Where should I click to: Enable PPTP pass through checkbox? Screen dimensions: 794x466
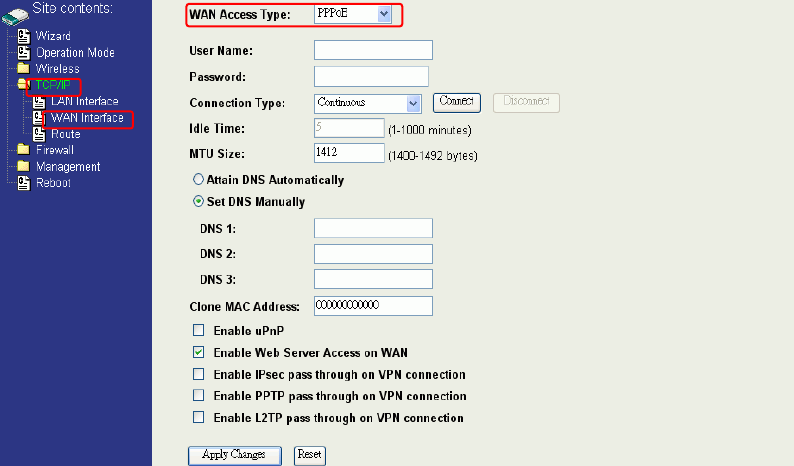[198, 395]
